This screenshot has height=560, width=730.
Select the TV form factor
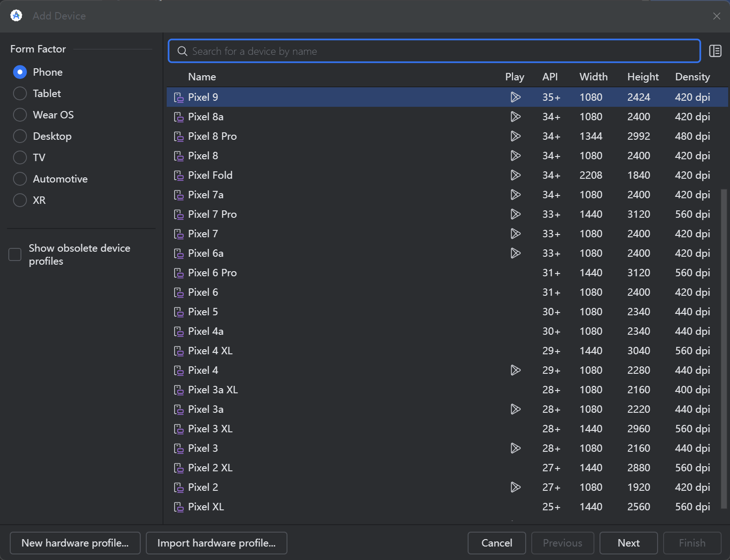(20, 157)
